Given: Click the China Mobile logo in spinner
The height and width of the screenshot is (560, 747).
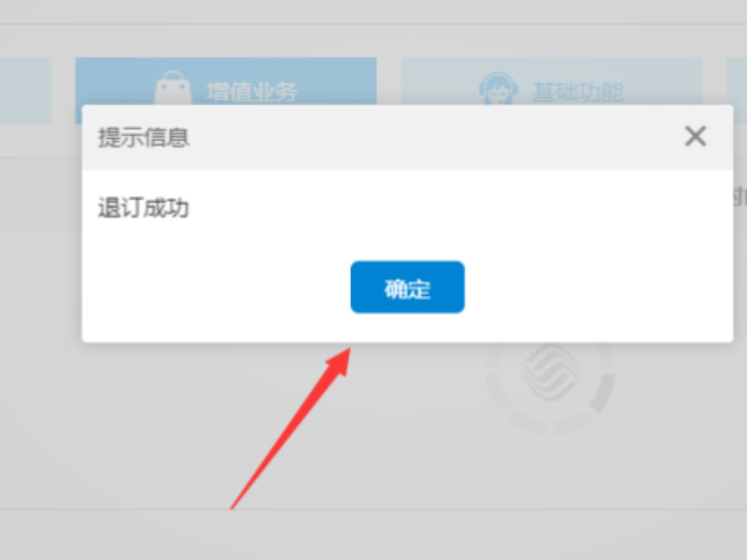Looking at the screenshot, I should [551, 372].
